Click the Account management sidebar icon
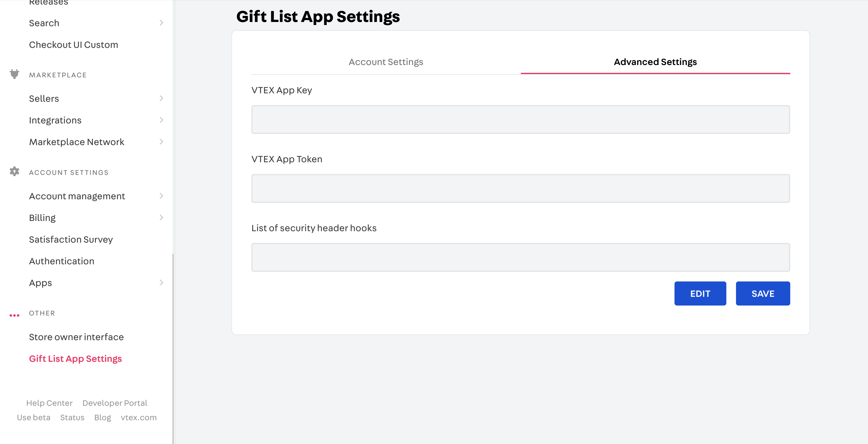Viewport: 868px width, 444px height. point(160,196)
